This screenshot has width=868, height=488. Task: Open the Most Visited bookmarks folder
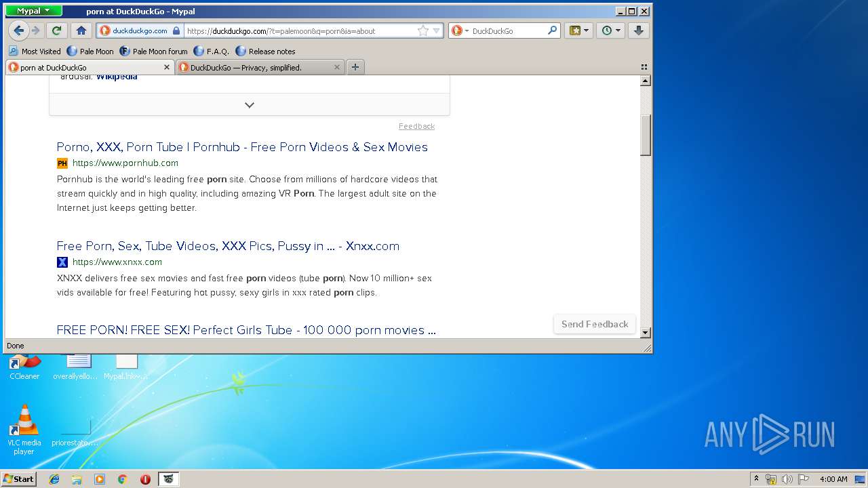click(x=35, y=51)
